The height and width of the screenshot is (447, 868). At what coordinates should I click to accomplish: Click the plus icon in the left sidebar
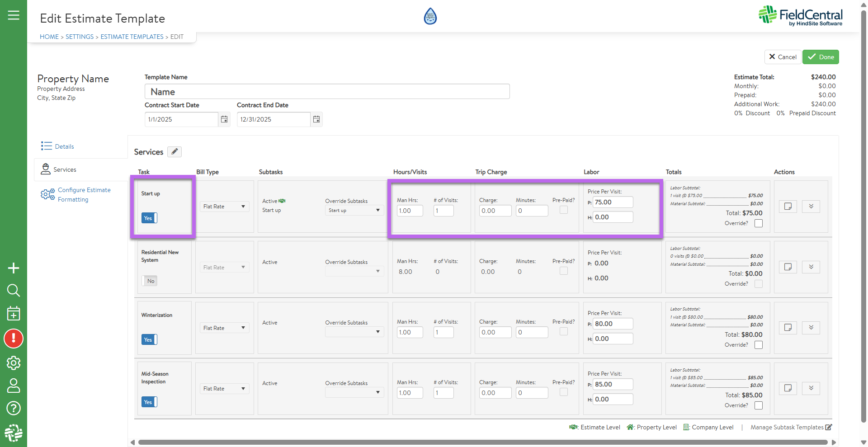click(x=14, y=268)
